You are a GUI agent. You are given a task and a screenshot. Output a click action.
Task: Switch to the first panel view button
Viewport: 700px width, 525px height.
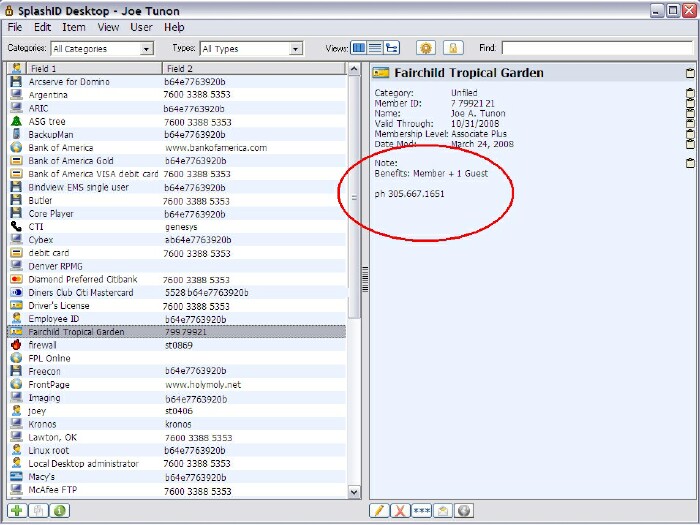tap(359, 48)
